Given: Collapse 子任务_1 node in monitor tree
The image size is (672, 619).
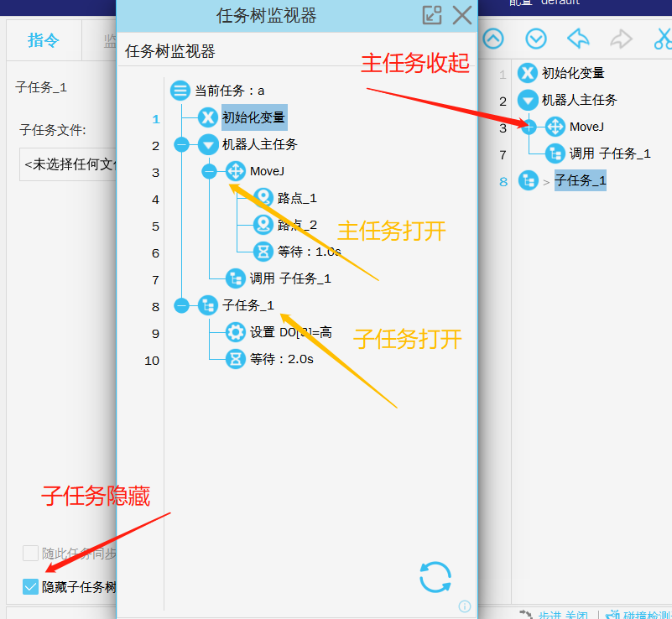Looking at the screenshot, I should [x=181, y=306].
